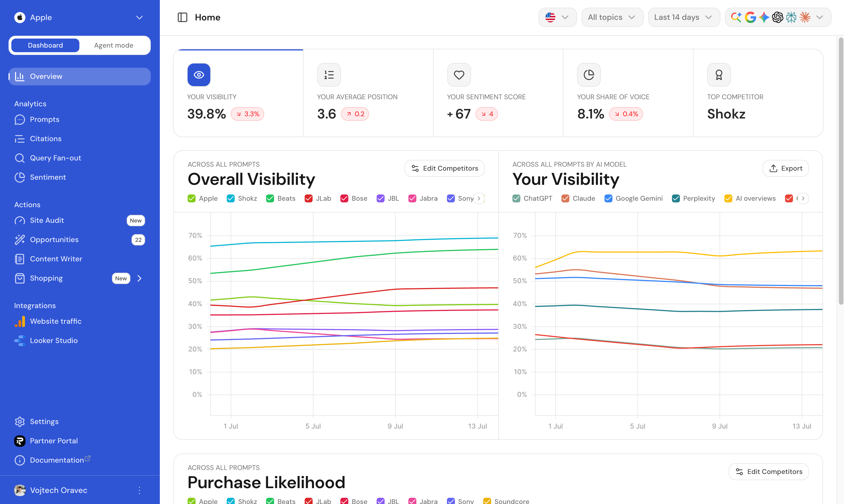Screen dimensions: 844x504
Task: Click Top Competitor Shokz card
Action: pyautogui.click(x=758, y=93)
